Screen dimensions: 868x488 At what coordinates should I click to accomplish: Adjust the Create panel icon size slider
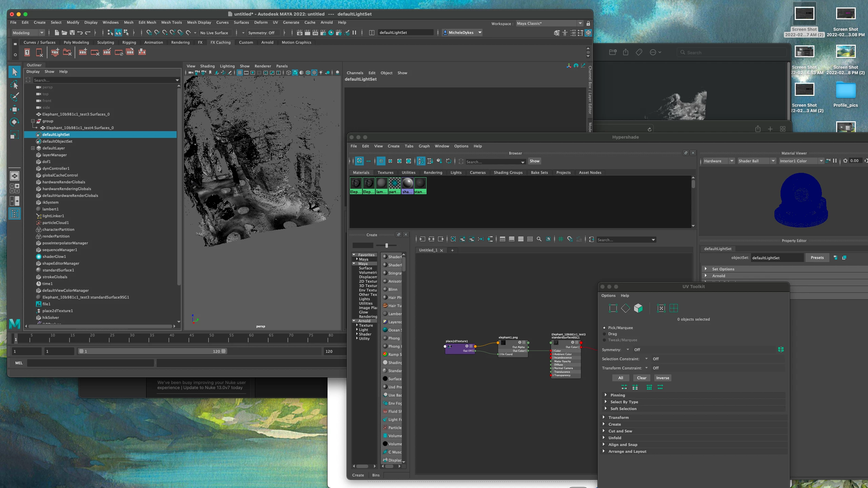point(387,245)
